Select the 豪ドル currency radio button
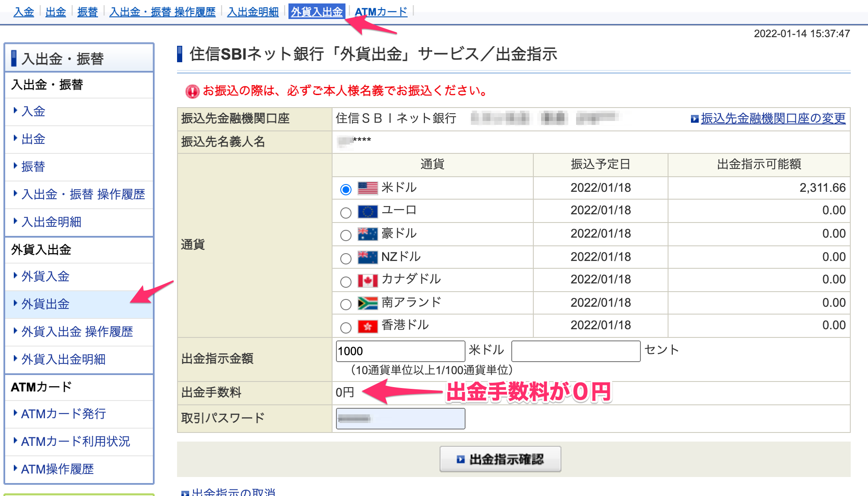 [346, 235]
